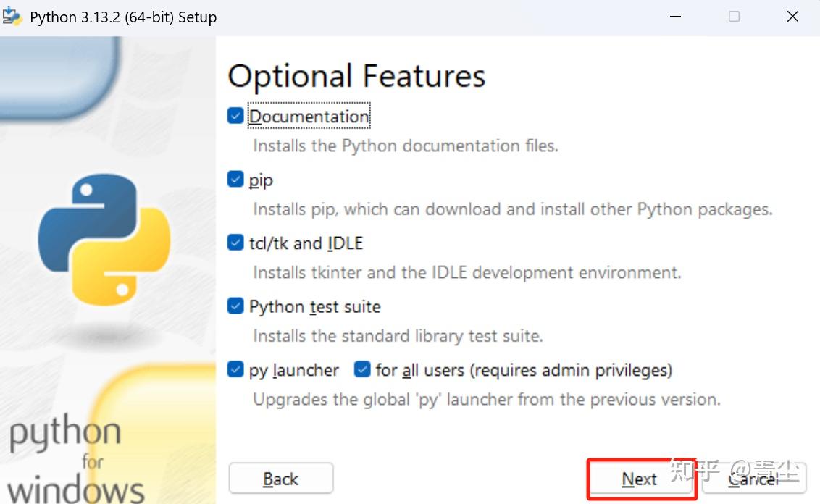The image size is (820, 504).
Task: Click the Next button
Action: click(640, 478)
